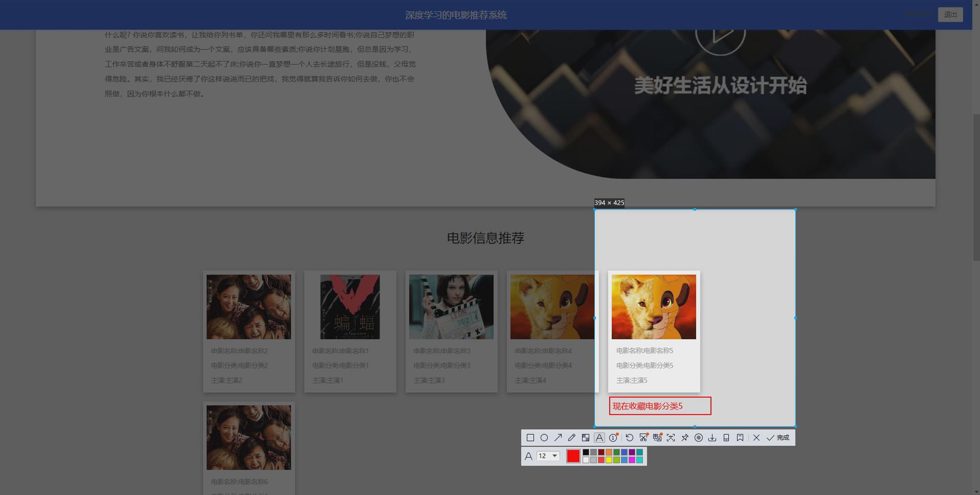Click text 电影名称:电影名称2
This screenshot has height=495, width=980.
click(239, 351)
